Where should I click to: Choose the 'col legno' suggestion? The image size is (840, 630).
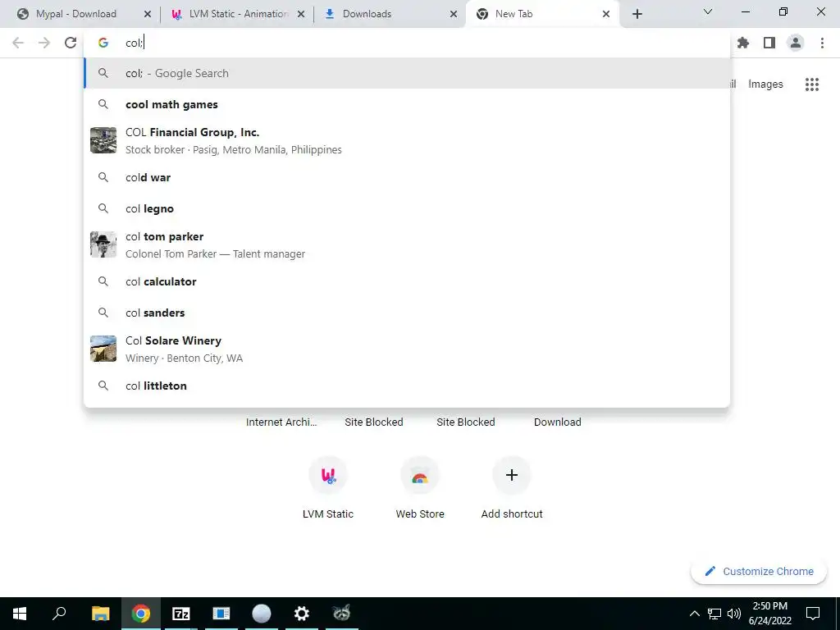(407, 208)
